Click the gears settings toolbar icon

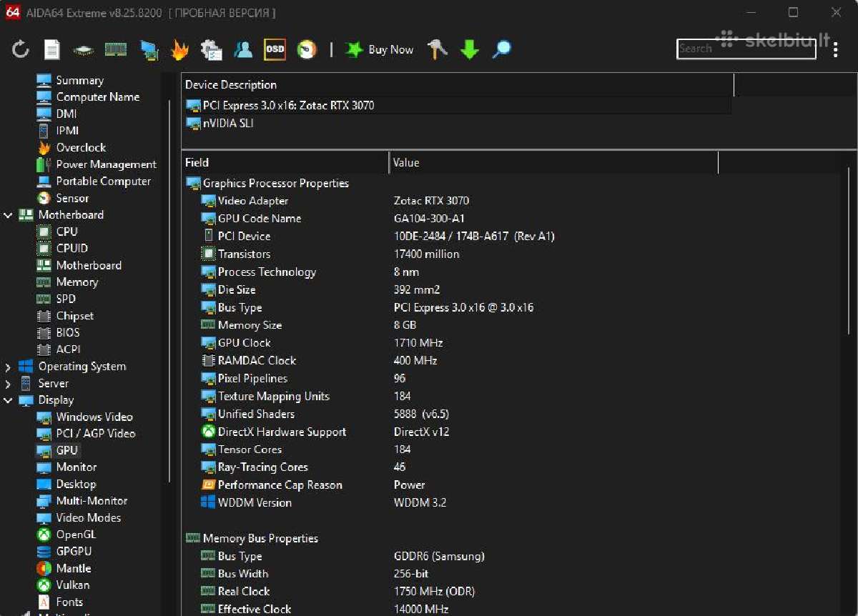point(212,49)
